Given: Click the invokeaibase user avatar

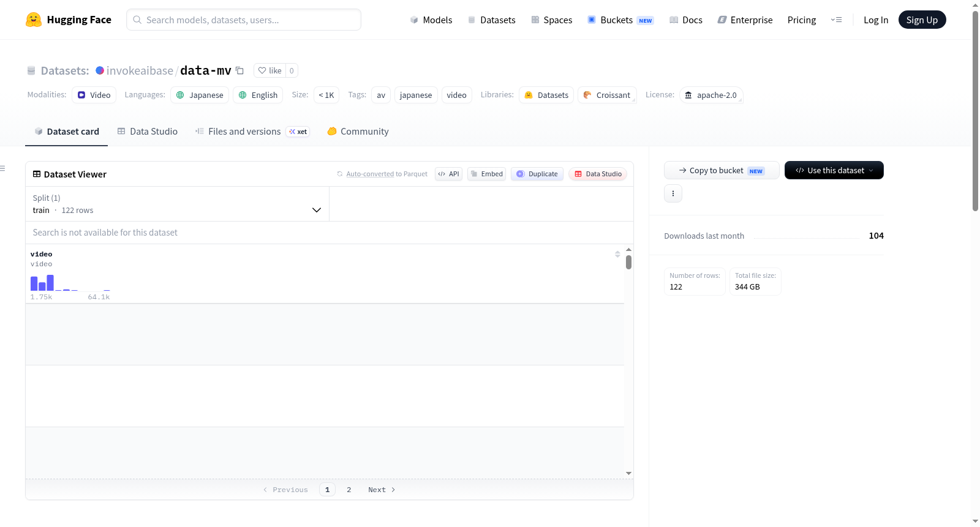Looking at the screenshot, I should click(x=100, y=70).
